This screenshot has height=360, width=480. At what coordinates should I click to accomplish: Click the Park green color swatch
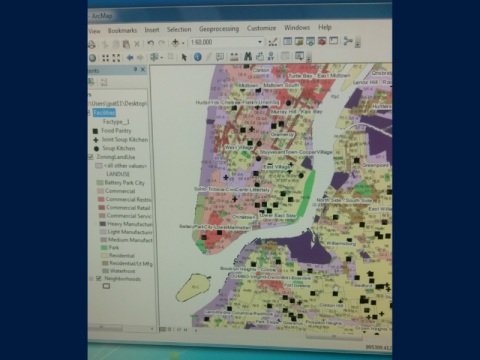104,248
